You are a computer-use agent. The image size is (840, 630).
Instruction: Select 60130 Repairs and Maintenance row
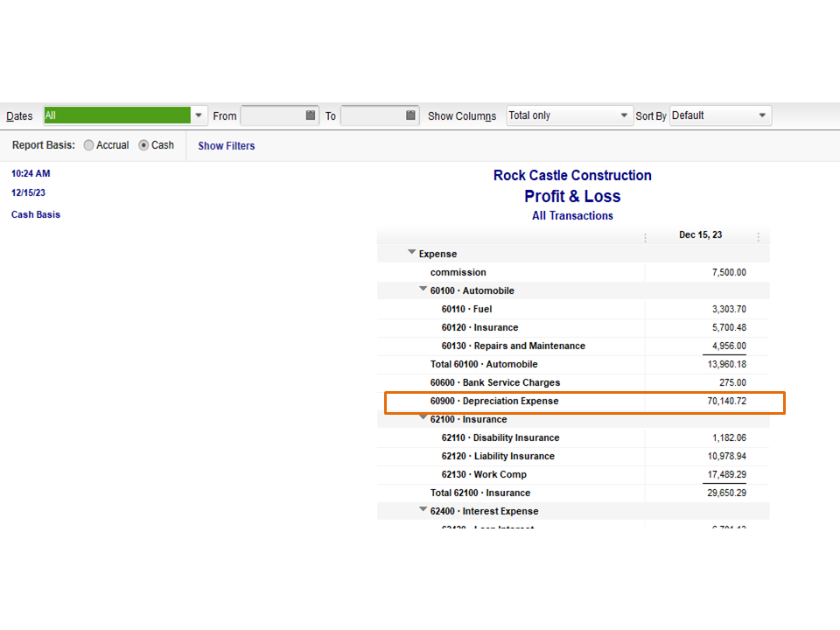[573, 346]
